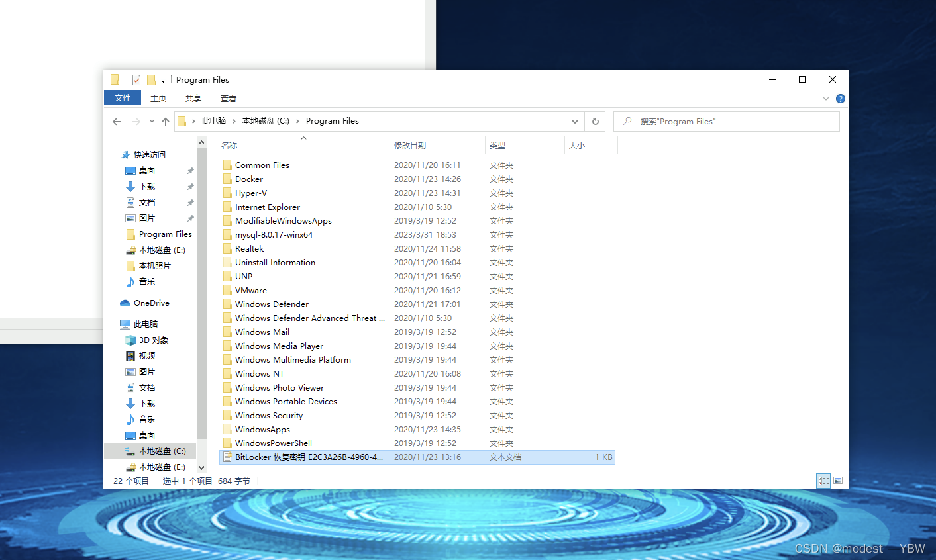Select the UNP folder name
This screenshot has width=936, height=560.
tap(244, 276)
